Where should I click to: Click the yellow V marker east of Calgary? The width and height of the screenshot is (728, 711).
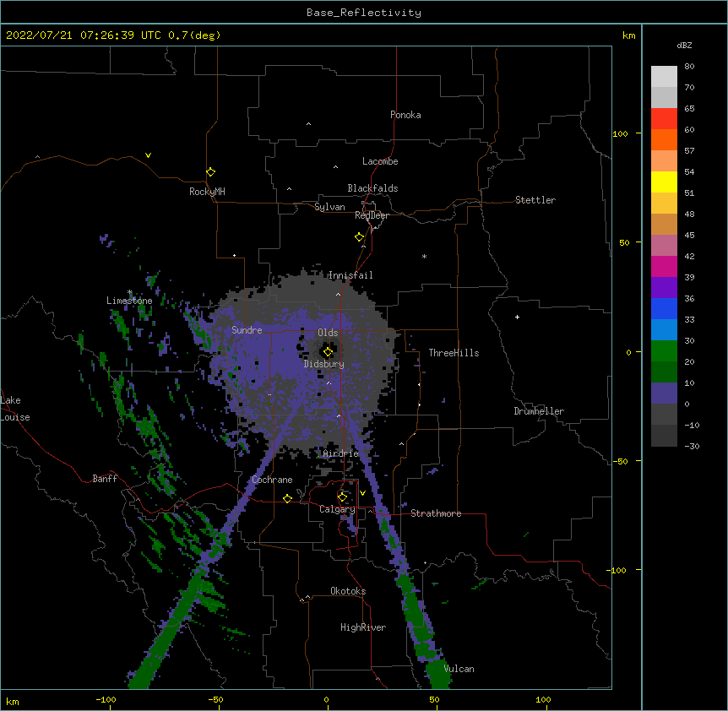coord(362,493)
